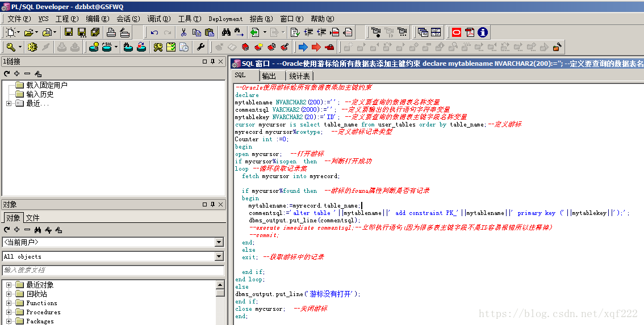
Task: Click the PDF manual icon
Action: point(470,32)
